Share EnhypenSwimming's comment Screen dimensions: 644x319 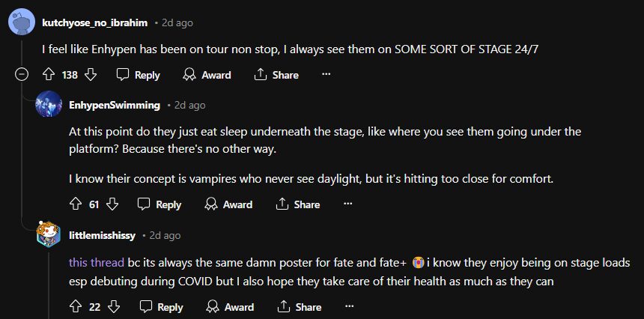point(298,204)
